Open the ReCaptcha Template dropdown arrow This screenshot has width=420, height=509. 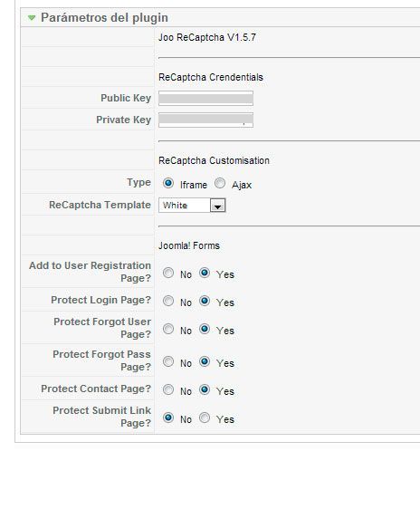tap(217, 206)
